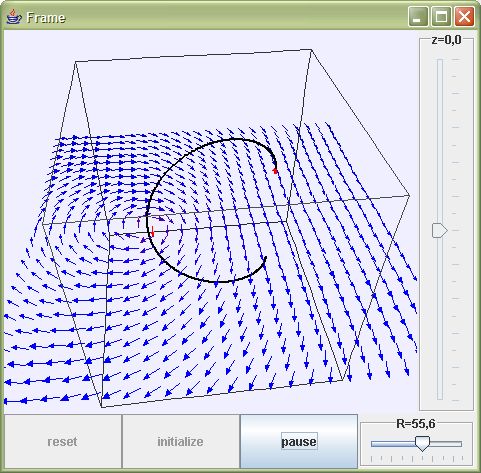Screen dimensions: 481x473
Task: Click the R=55,6 slider label
Action: coord(416,424)
